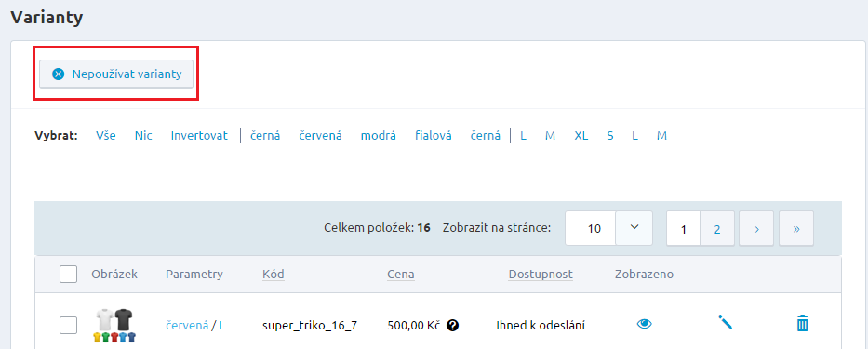Select all variants via Vše link
The height and width of the screenshot is (349, 868).
(106, 136)
